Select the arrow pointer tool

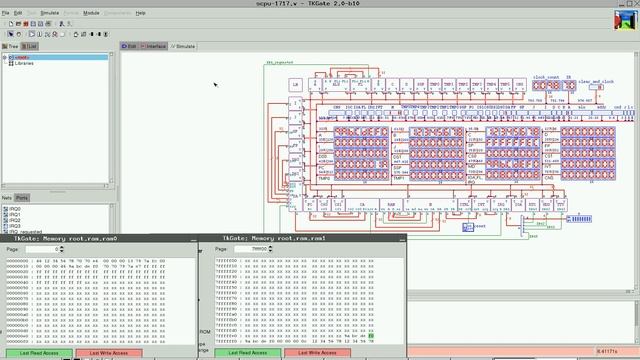pyautogui.click(x=11, y=34)
